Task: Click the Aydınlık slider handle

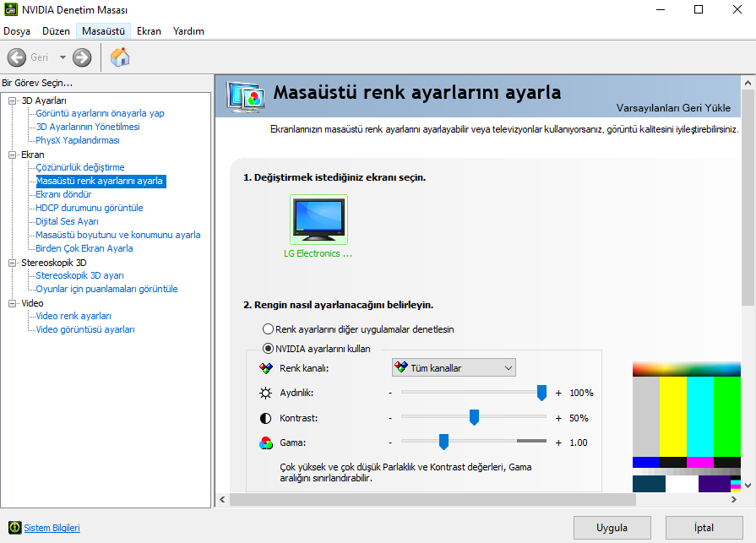Action: point(541,393)
